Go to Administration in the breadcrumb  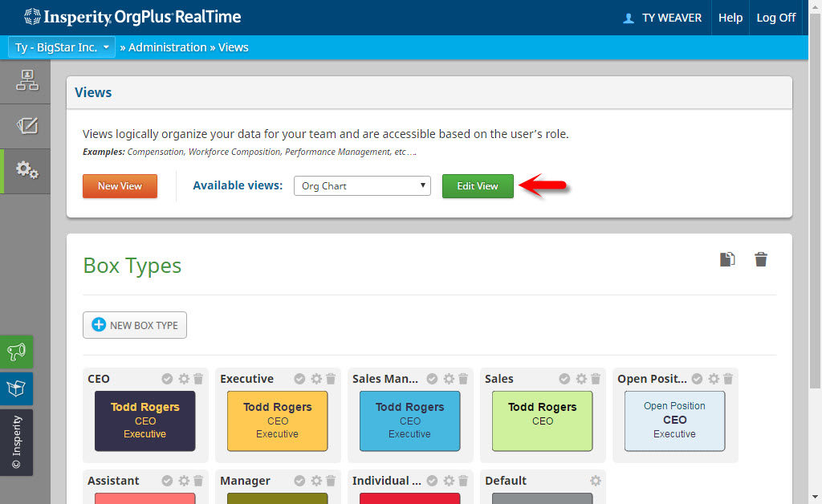tap(167, 47)
